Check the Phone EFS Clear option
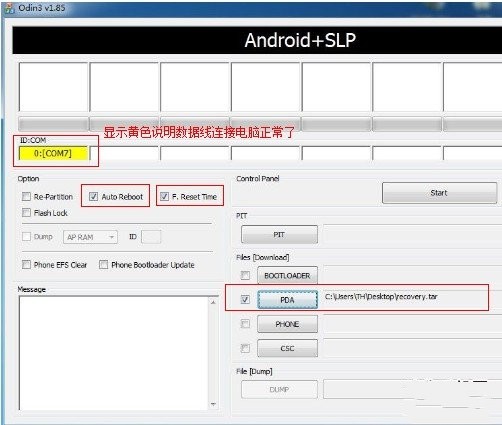This screenshot has width=502, height=425. 26,265
